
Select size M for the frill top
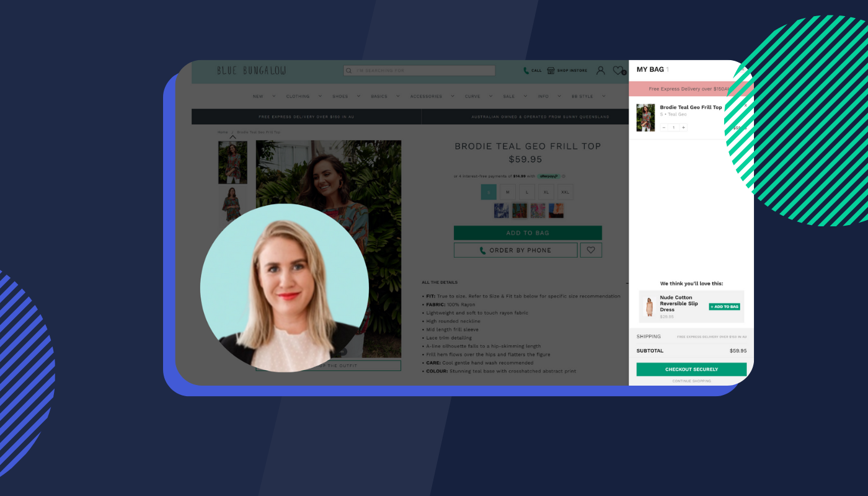508,192
